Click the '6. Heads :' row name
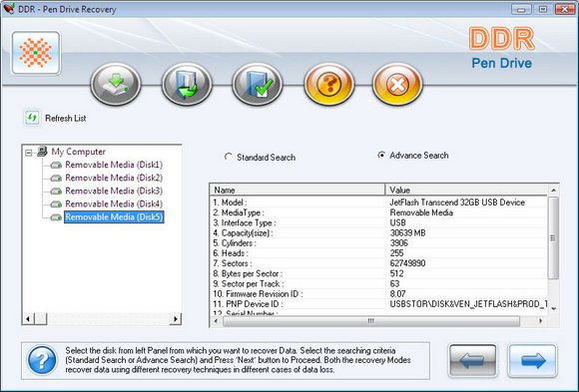This screenshot has width=579, height=392. pyautogui.click(x=231, y=253)
